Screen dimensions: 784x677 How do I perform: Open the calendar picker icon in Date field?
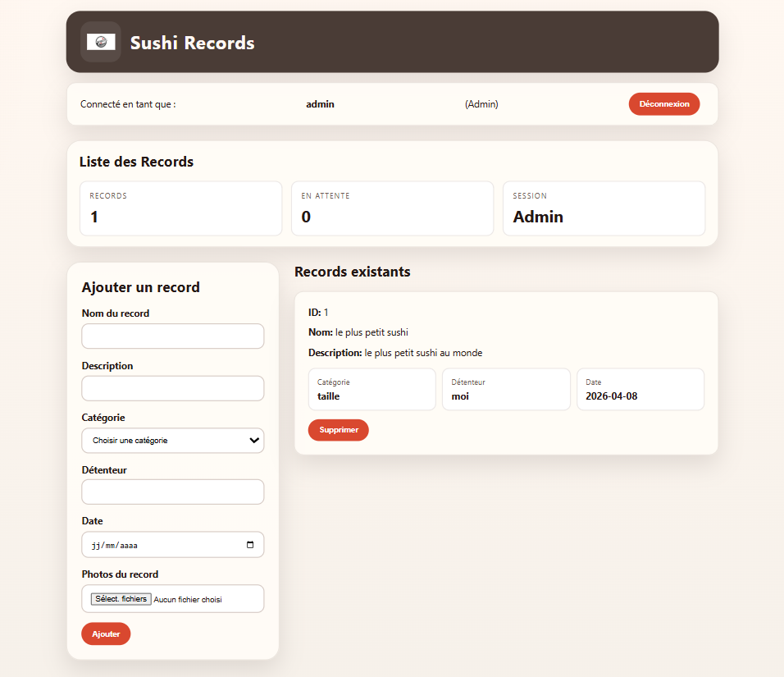tap(250, 545)
